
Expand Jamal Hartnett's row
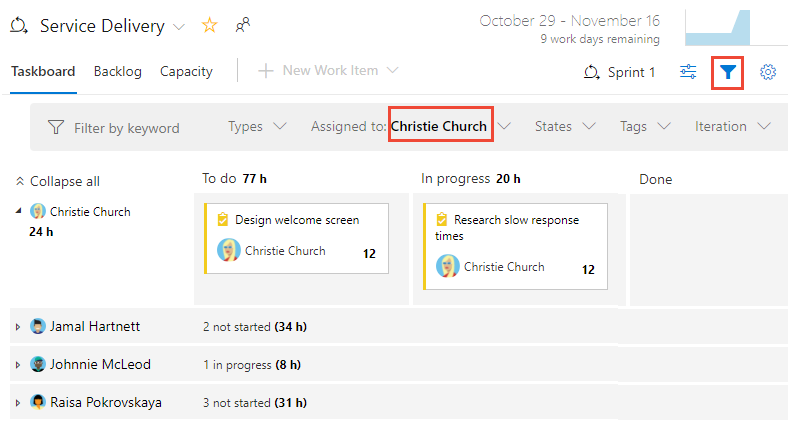pos(17,327)
